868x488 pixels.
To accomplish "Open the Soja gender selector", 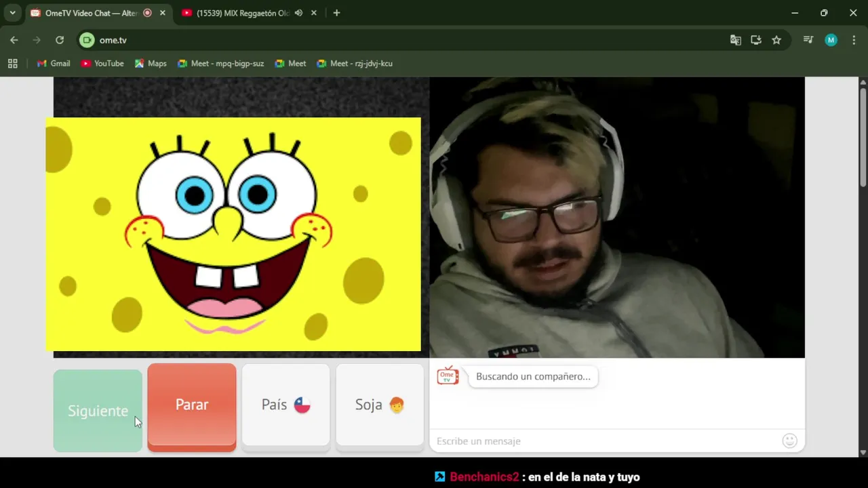I will coord(380,406).
